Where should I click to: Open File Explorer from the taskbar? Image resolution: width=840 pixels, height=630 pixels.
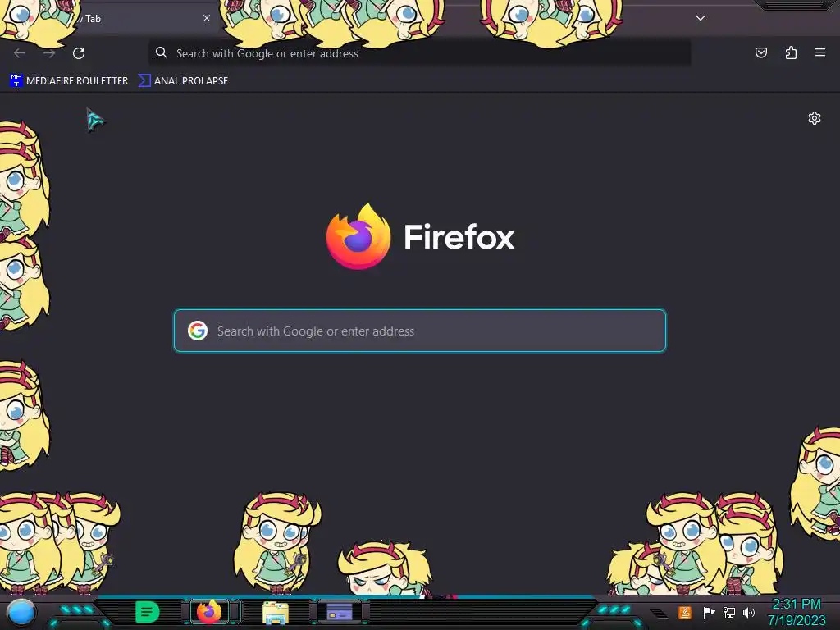276,612
